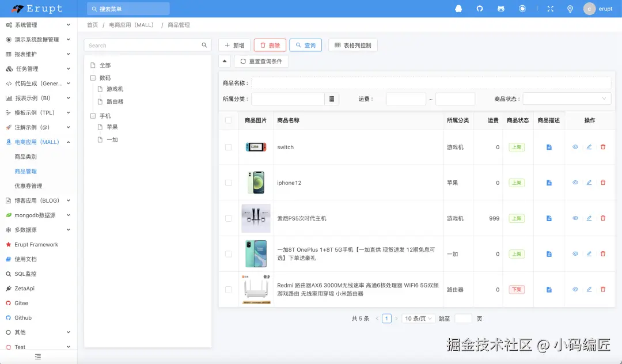View details of iphone12 row

[x=575, y=183]
